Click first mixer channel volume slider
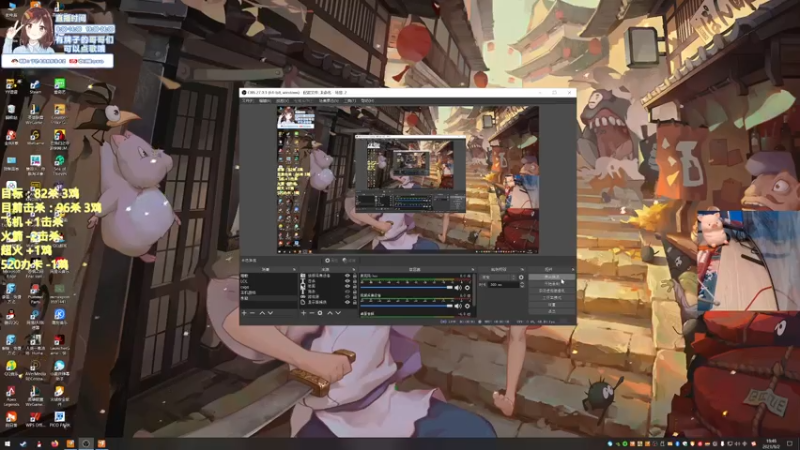Viewport: 800px width, 450px height. click(x=407, y=288)
